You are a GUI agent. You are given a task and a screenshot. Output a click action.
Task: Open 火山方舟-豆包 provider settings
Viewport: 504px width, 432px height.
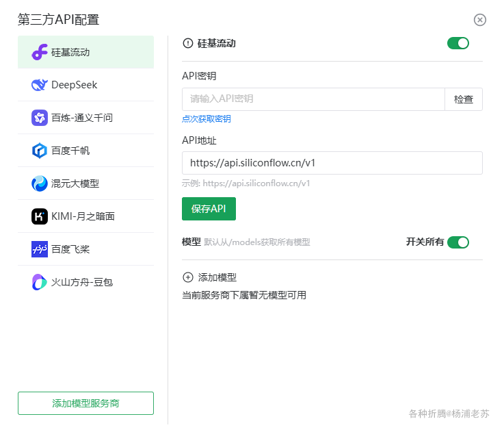pyautogui.click(x=85, y=282)
